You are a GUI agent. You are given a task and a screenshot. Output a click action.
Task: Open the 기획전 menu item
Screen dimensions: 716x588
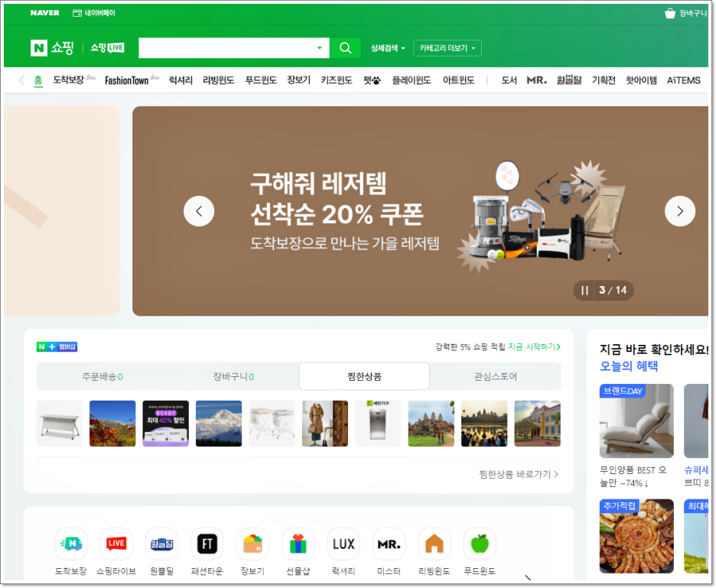click(x=604, y=80)
